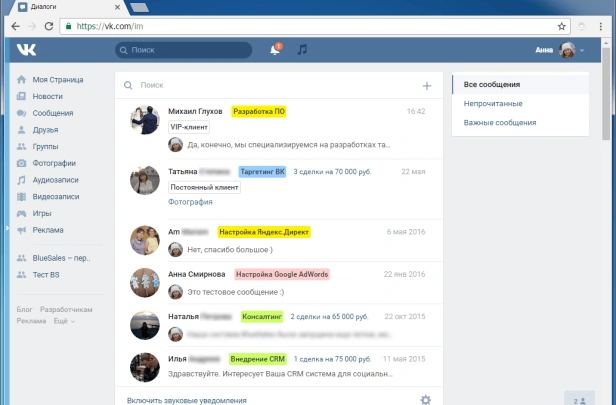
Task: Reload the page in browser
Action: point(50,25)
